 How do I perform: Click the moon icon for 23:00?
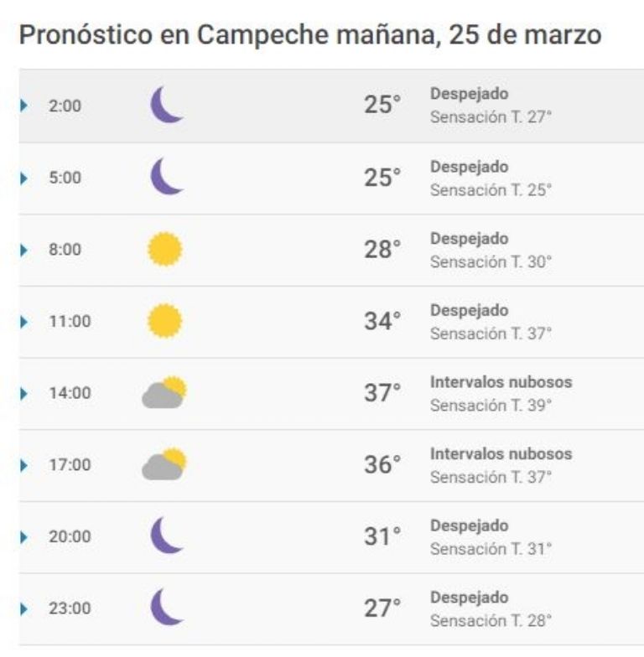click(x=167, y=607)
